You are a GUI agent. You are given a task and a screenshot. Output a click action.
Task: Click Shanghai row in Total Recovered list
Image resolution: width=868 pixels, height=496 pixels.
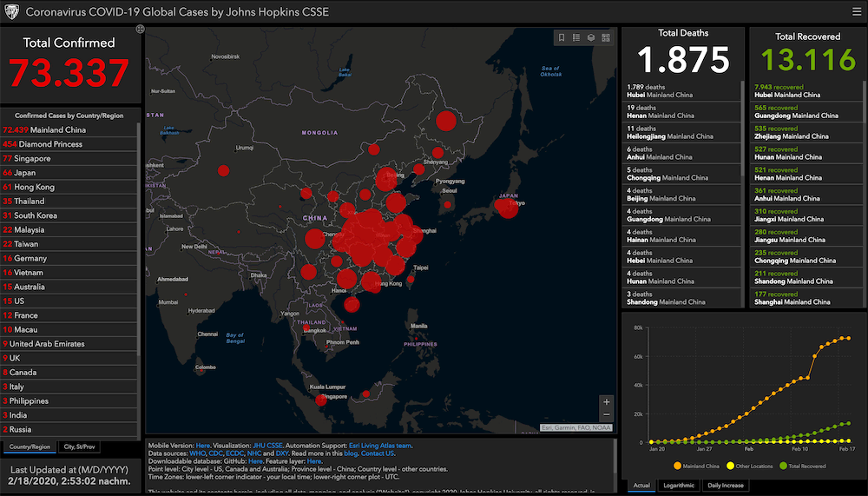pos(806,298)
